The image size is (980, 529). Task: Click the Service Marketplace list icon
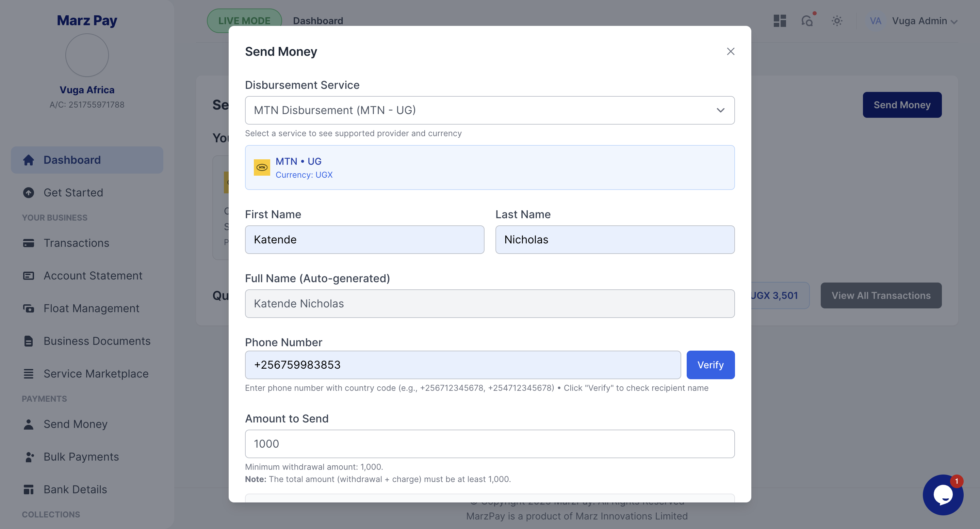coord(29,374)
